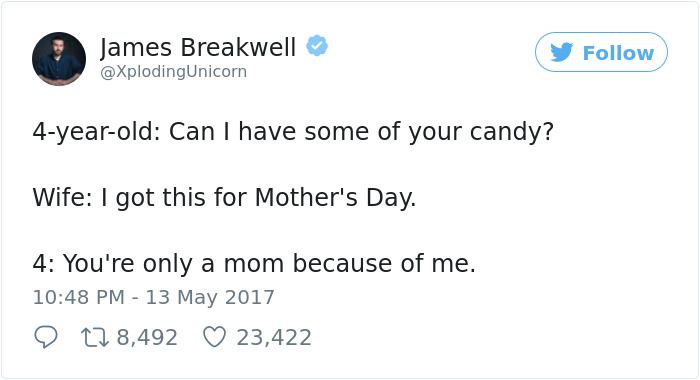
Task: View the 23,422 likes count
Action: pyautogui.click(x=274, y=338)
